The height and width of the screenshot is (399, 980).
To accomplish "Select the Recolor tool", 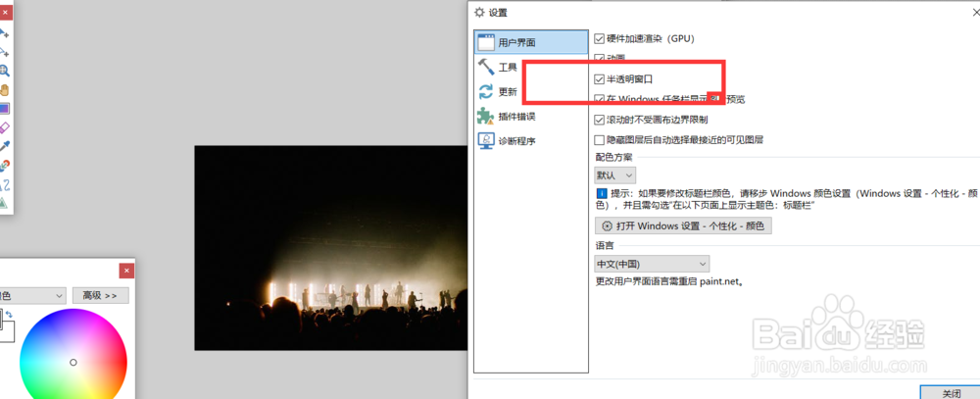I will pyautogui.click(x=4, y=166).
